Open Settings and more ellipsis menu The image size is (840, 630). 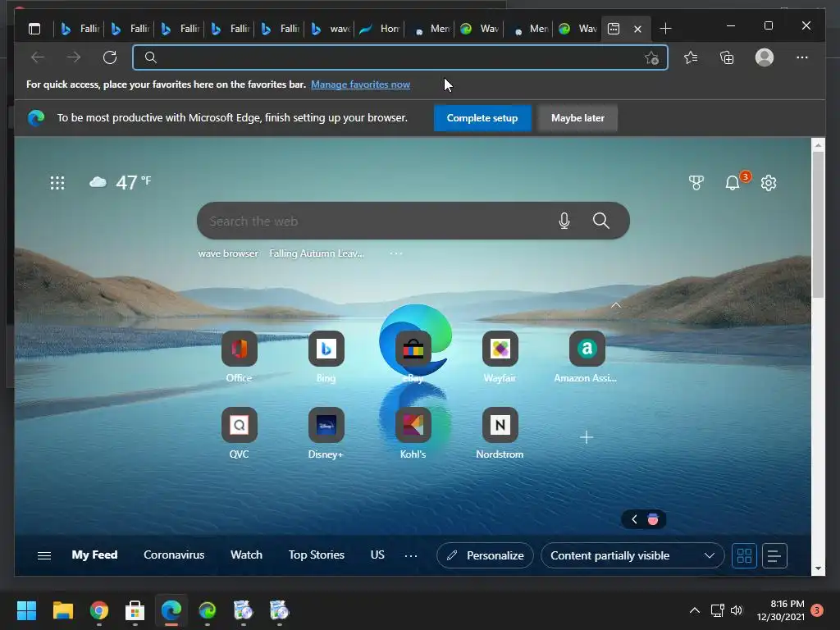click(x=802, y=57)
